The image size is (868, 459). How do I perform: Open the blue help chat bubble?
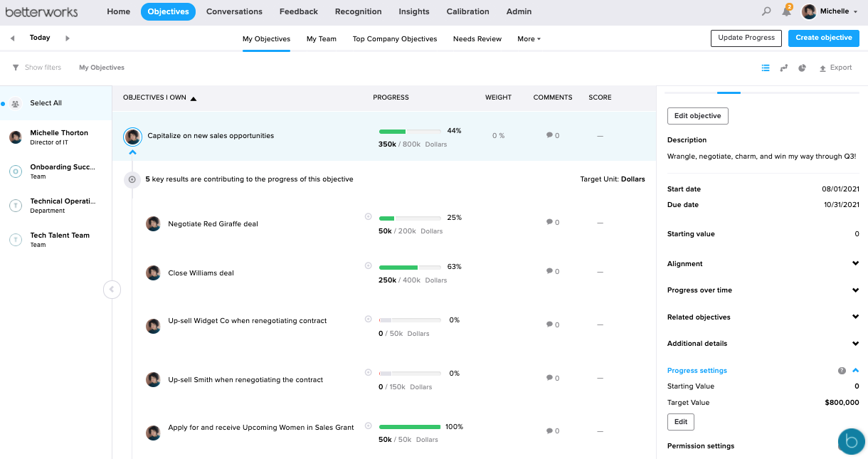(x=851, y=442)
